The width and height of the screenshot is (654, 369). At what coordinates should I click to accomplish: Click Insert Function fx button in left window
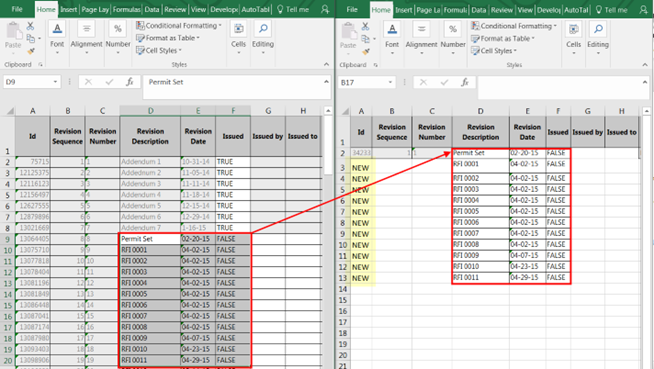coord(130,82)
